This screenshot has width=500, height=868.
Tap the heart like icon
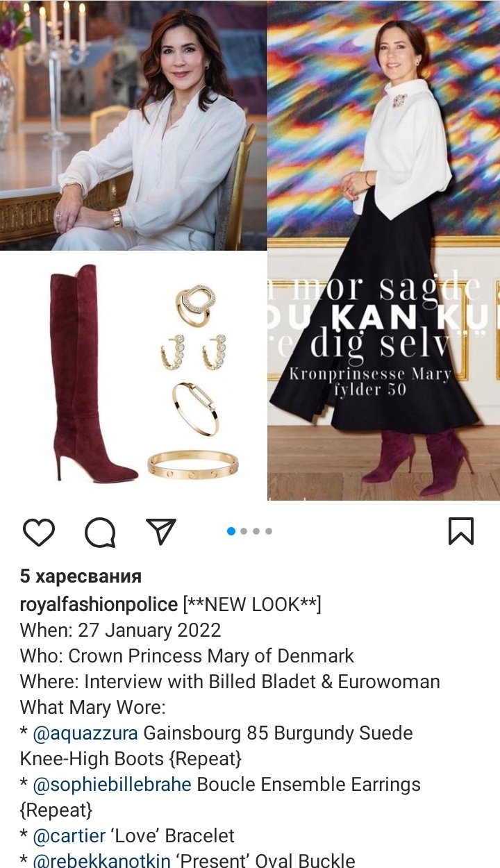[39, 532]
